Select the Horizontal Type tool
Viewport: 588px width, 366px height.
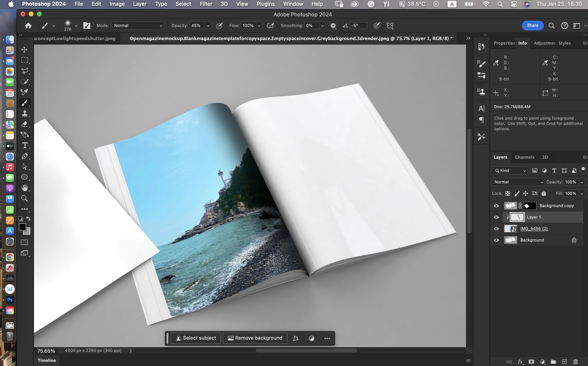pyautogui.click(x=25, y=145)
